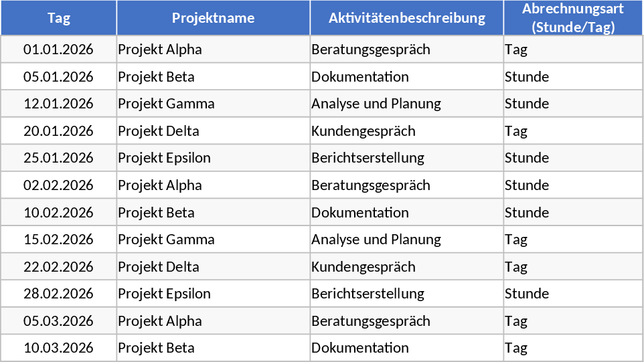This screenshot has width=644, height=362.
Task: Click Projekt Delta in the 22.02.2026 row
Action: pyautogui.click(x=159, y=267)
